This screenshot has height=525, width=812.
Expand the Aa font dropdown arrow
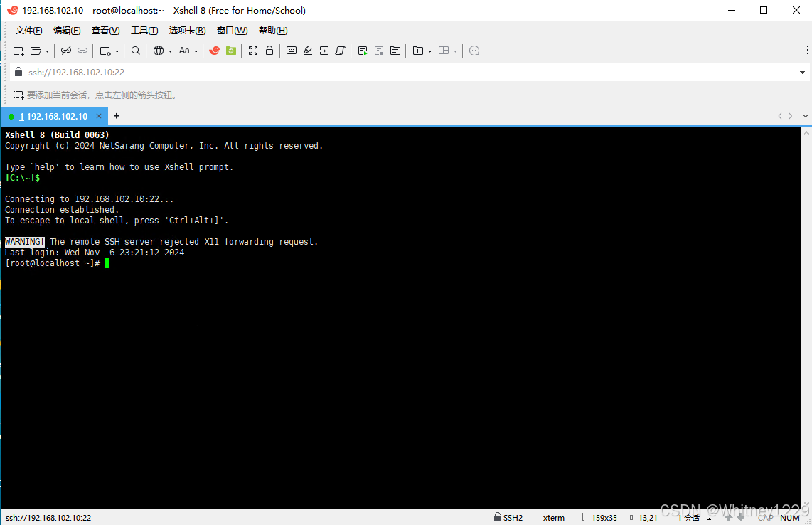click(x=196, y=51)
